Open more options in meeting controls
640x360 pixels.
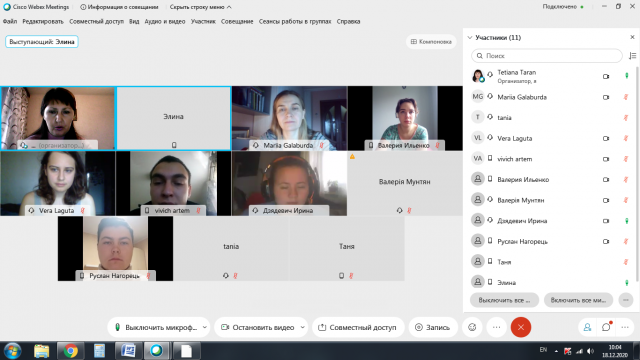click(x=496, y=327)
